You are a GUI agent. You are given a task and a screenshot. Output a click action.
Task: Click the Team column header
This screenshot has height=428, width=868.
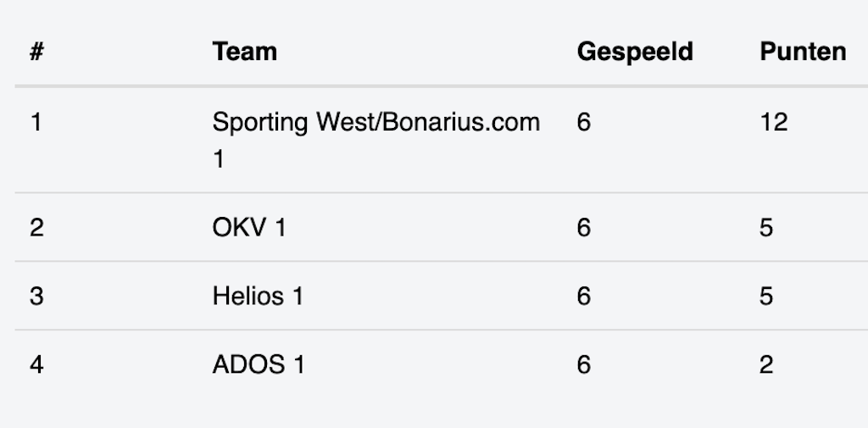pyautogui.click(x=244, y=52)
